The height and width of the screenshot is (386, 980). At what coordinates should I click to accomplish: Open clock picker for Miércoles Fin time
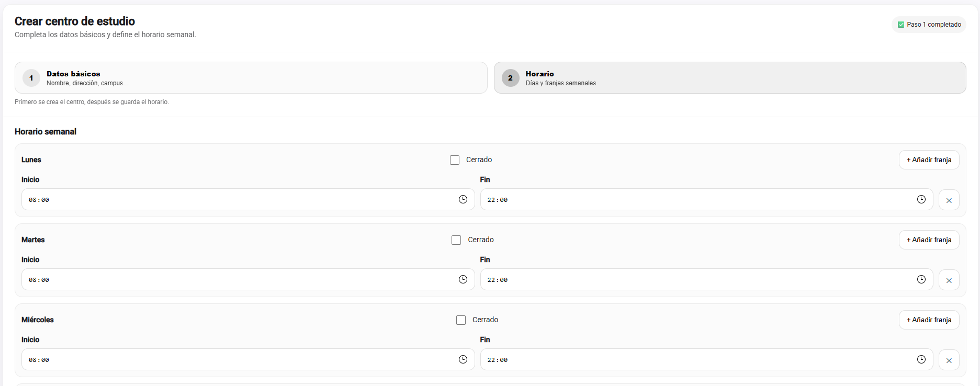click(x=921, y=359)
